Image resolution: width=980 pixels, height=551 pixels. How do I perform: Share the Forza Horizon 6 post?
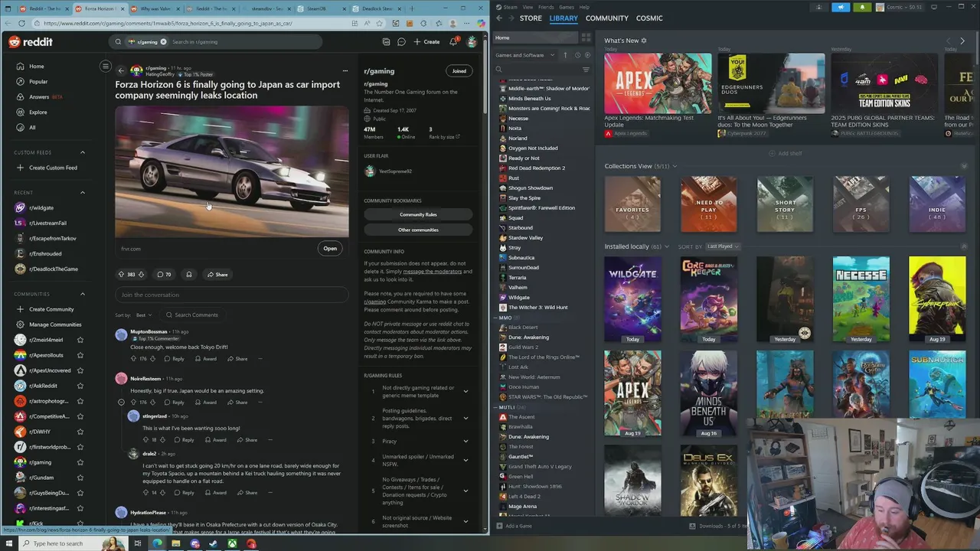tap(217, 274)
